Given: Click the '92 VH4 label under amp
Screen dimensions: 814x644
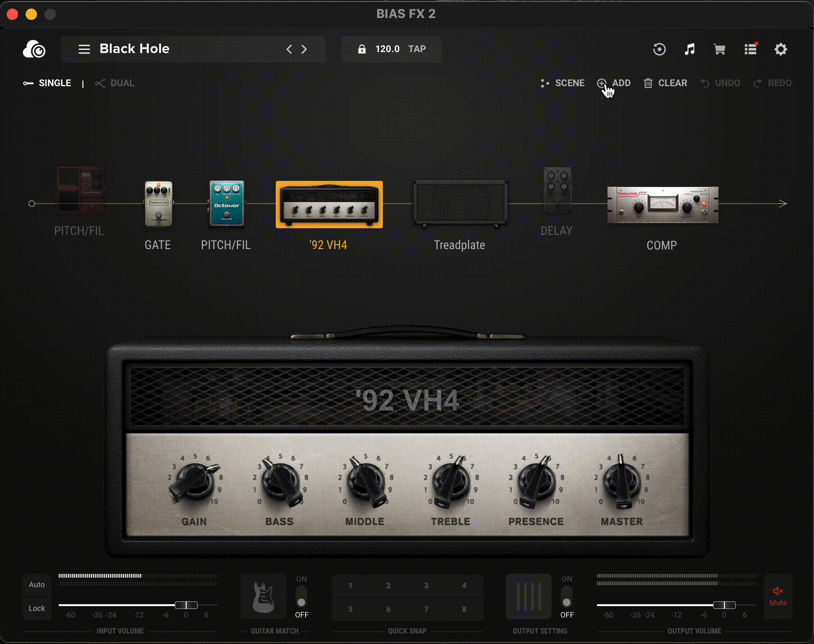Looking at the screenshot, I should (x=328, y=245).
